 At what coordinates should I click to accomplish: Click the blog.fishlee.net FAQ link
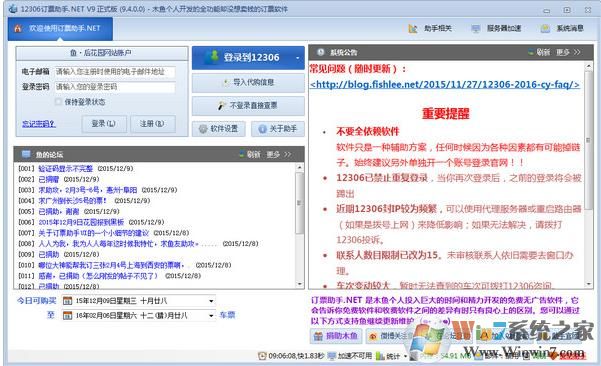pos(445,84)
